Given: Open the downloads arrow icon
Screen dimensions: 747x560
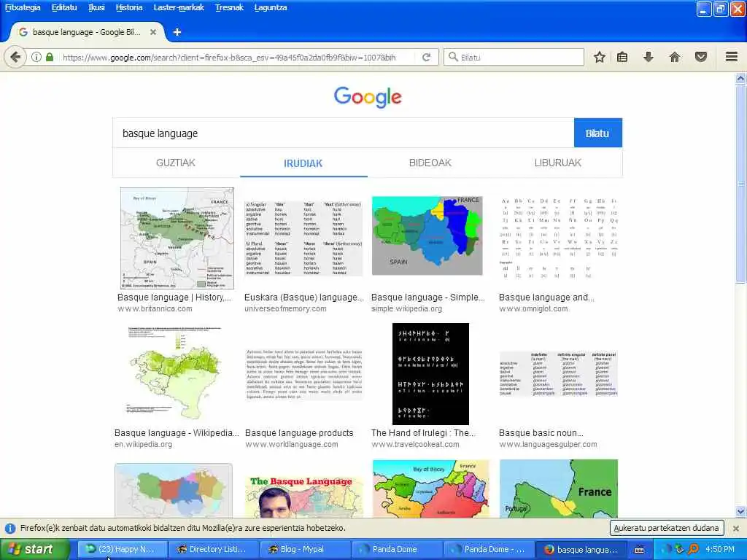Looking at the screenshot, I should click(x=649, y=58).
